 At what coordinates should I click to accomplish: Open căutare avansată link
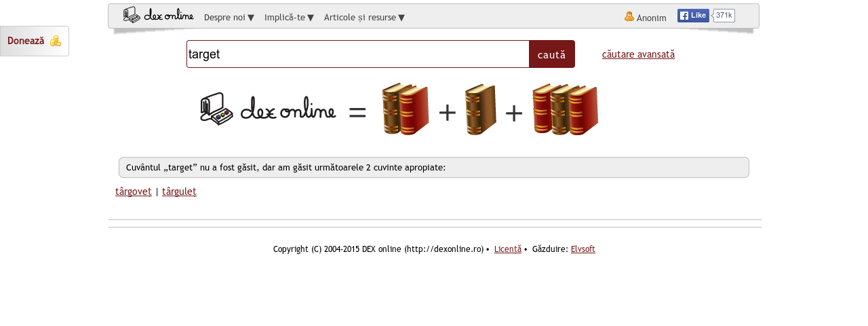pos(638,54)
